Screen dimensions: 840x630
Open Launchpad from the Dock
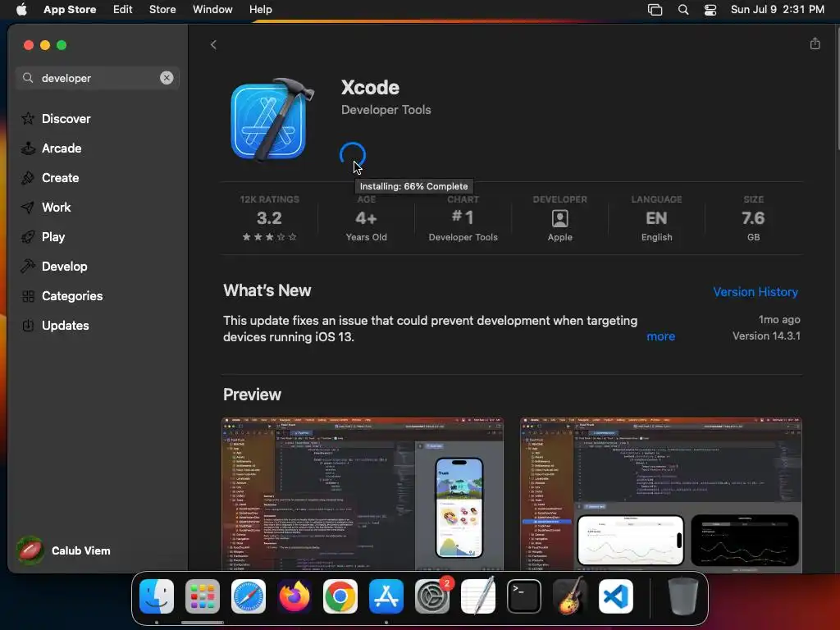(x=203, y=596)
